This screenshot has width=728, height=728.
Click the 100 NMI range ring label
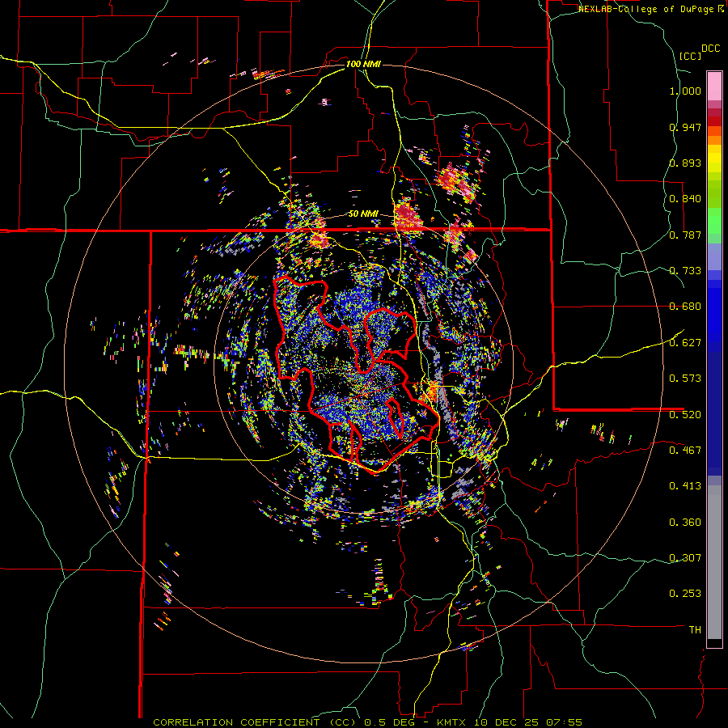click(363, 64)
